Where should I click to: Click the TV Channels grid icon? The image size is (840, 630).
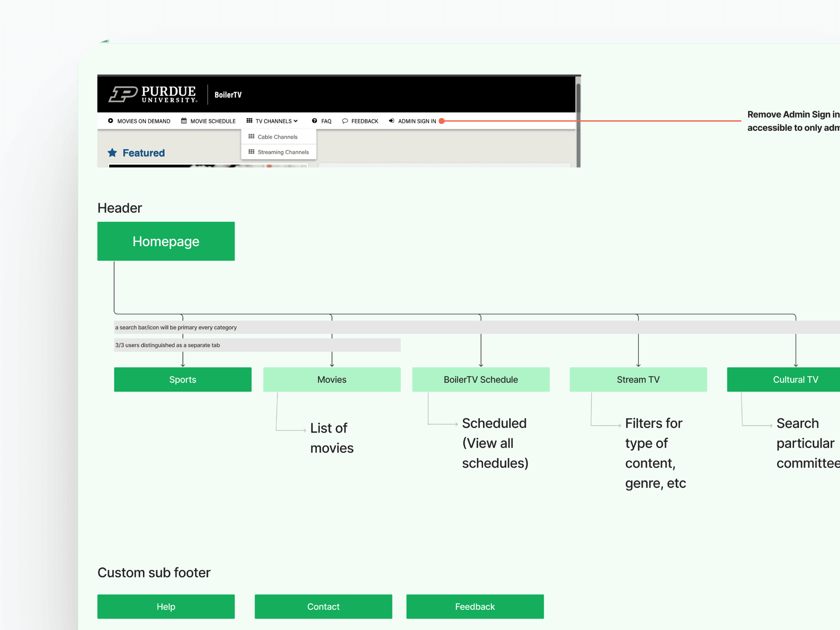[x=249, y=121]
